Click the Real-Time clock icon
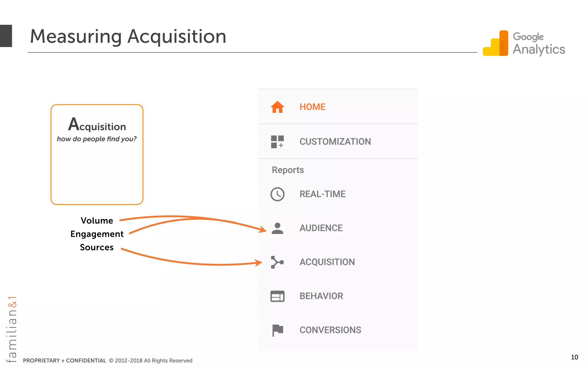This screenshot has width=588, height=368. tap(277, 194)
